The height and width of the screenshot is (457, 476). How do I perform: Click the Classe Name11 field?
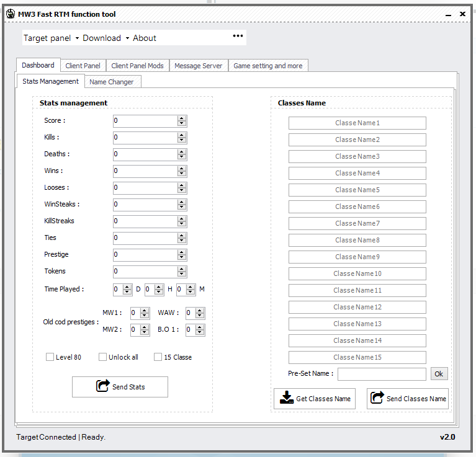pos(357,290)
